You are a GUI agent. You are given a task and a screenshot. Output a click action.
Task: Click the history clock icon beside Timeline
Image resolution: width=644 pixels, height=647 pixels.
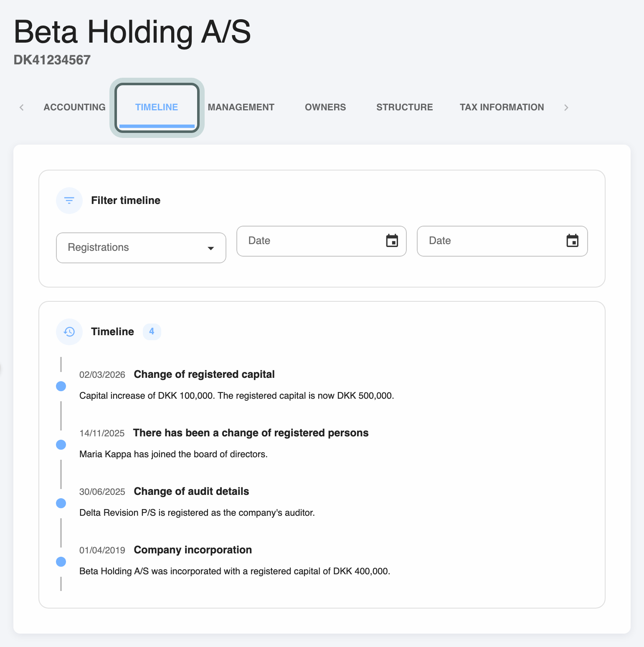click(69, 332)
